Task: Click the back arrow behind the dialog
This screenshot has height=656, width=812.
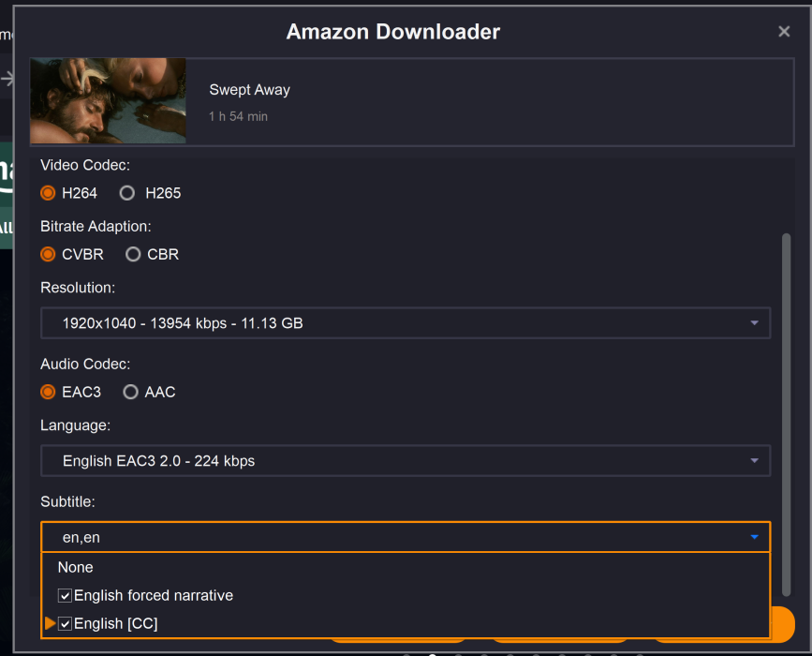Action: (x=7, y=79)
